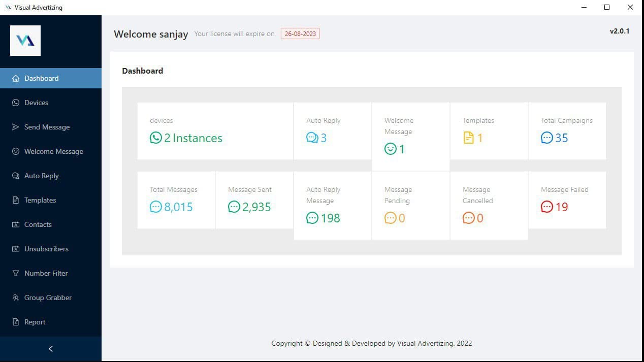Image resolution: width=644 pixels, height=362 pixels.
Task: Select Unsubscribers in the sidebar
Action: point(46,249)
